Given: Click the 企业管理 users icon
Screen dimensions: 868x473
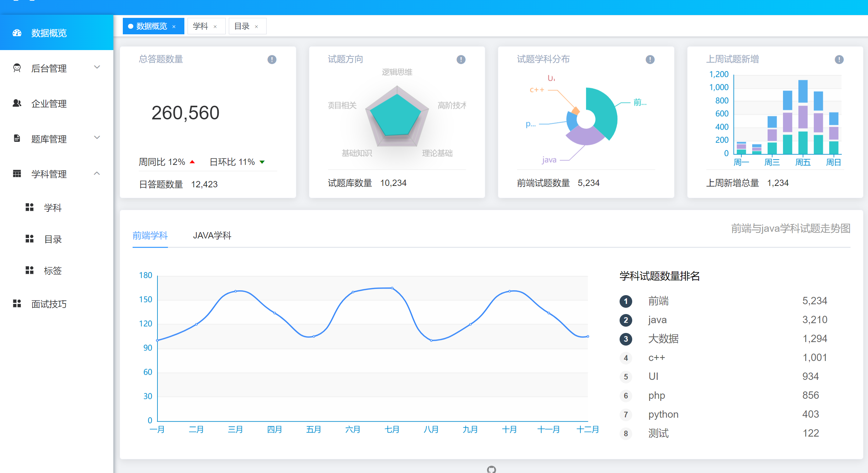Looking at the screenshot, I should point(17,103).
